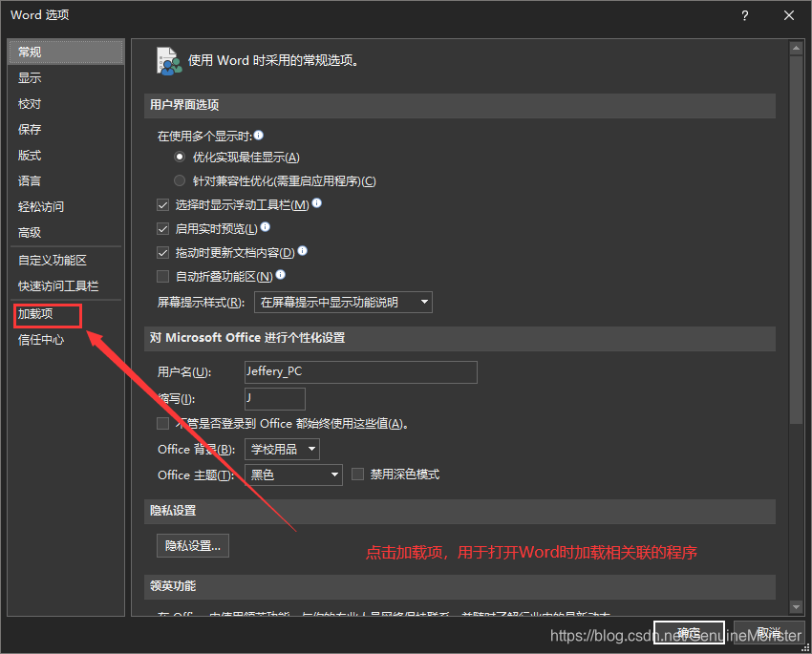Image resolution: width=812 pixels, height=654 pixels.
Task: Click the vertical scrollbar thumb
Action: (x=796, y=240)
